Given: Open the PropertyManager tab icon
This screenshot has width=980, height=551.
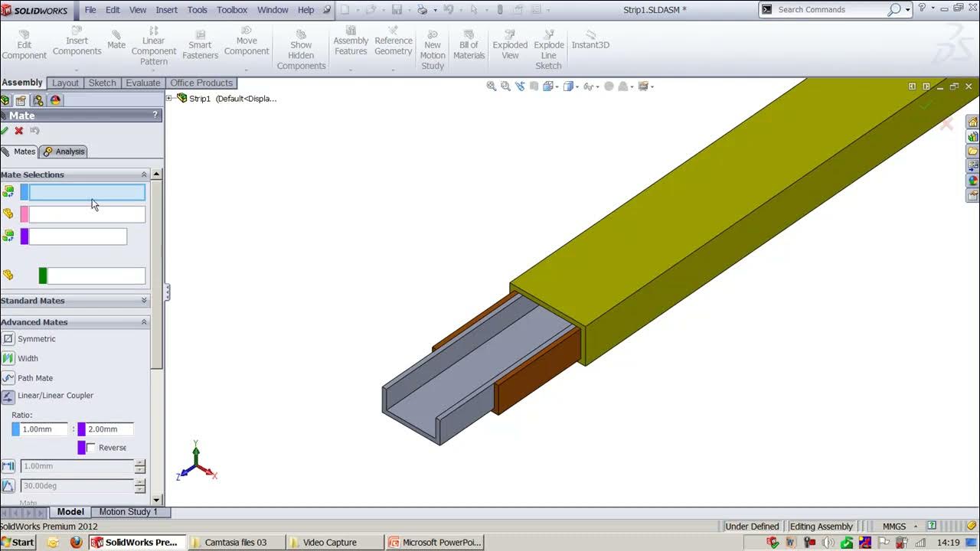Looking at the screenshot, I should point(21,100).
